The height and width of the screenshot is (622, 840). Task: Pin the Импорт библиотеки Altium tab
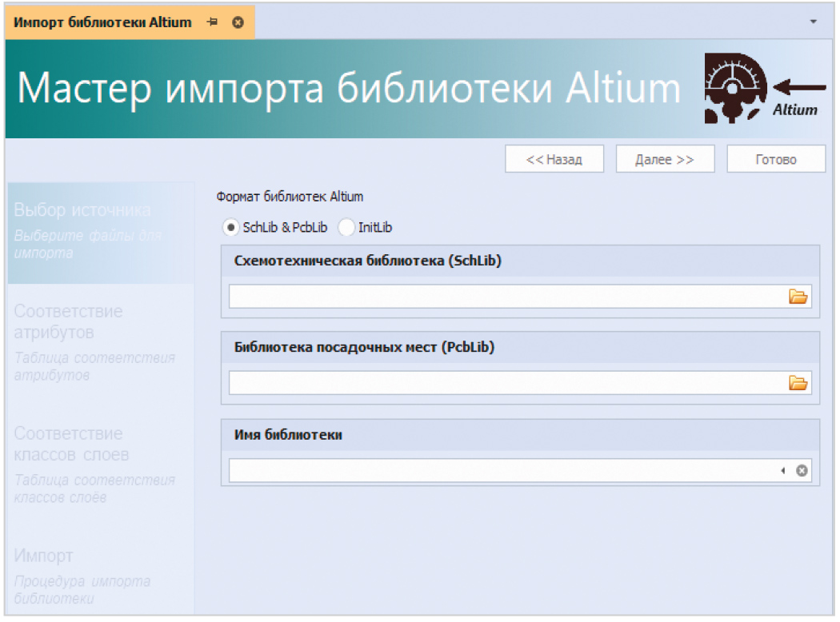[213, 22]
